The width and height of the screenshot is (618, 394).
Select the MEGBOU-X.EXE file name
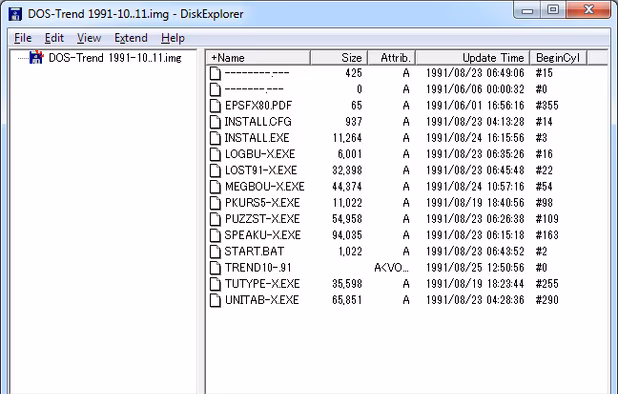click(x=264, y=186)
